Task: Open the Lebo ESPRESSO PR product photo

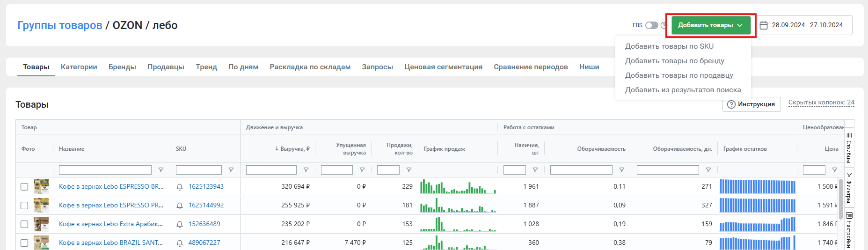Action: 41,206
